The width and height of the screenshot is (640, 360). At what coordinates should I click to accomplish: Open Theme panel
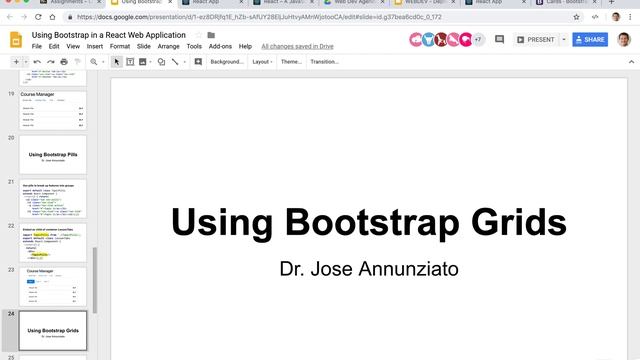pyautogui.click(x=291, y=62)
